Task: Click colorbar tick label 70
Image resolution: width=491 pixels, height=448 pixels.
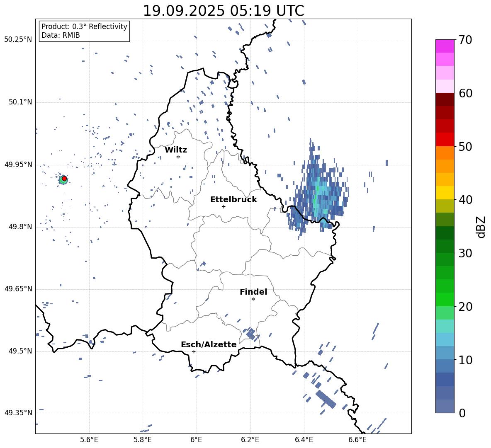Action: (465, 40)
